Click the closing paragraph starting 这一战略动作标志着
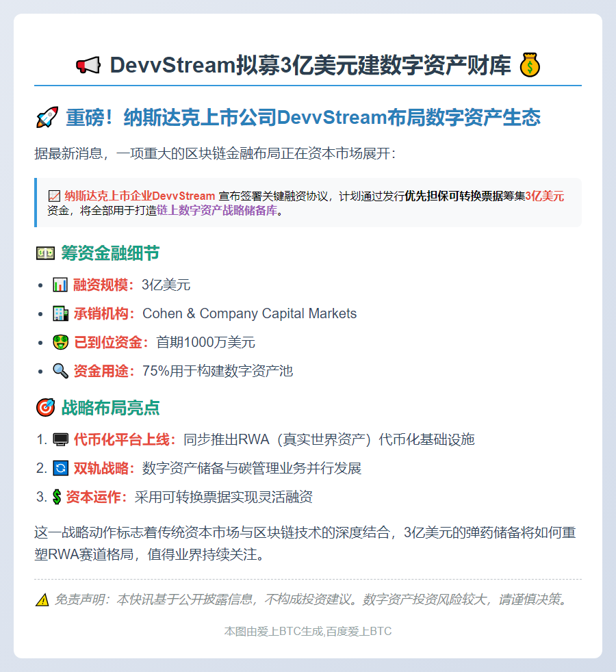 305,543
